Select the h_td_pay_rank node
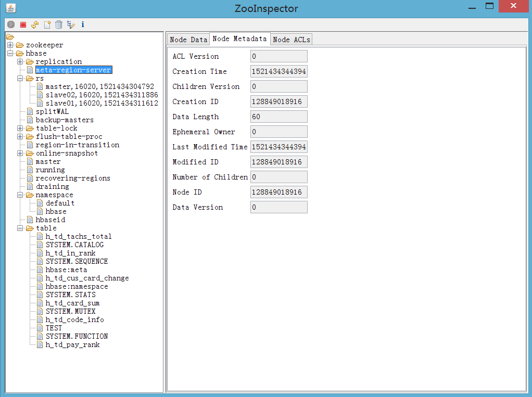 (72, 345)
